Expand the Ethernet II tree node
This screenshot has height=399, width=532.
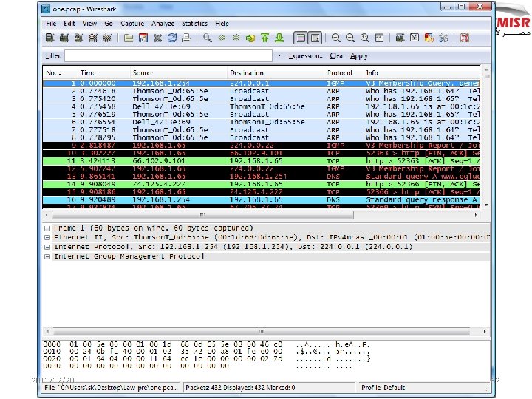[47, 237]
